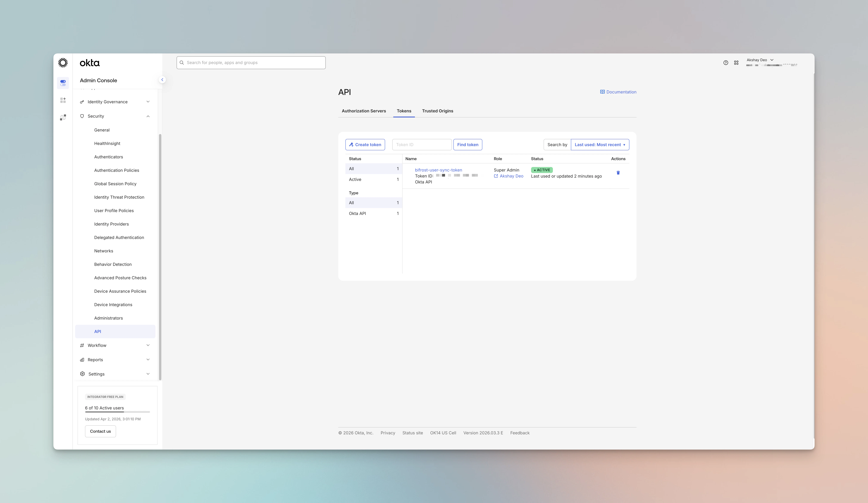Filter Status by Active

(x=374, y=179)
